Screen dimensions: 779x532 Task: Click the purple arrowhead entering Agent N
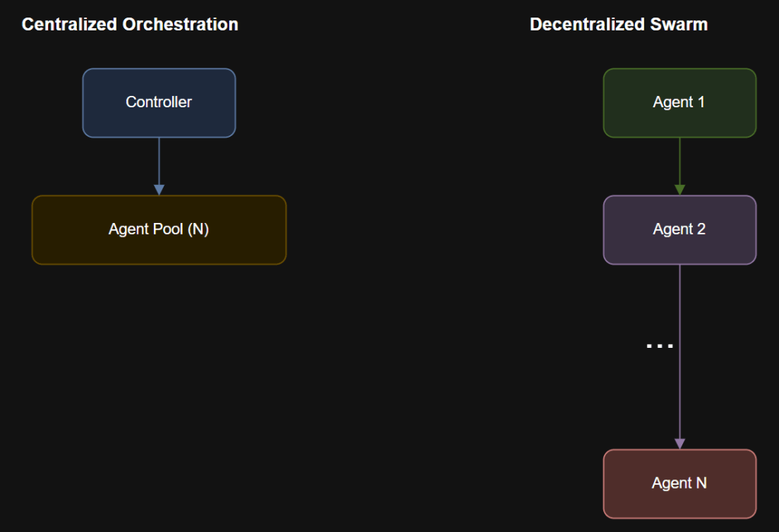coord(680,443)
